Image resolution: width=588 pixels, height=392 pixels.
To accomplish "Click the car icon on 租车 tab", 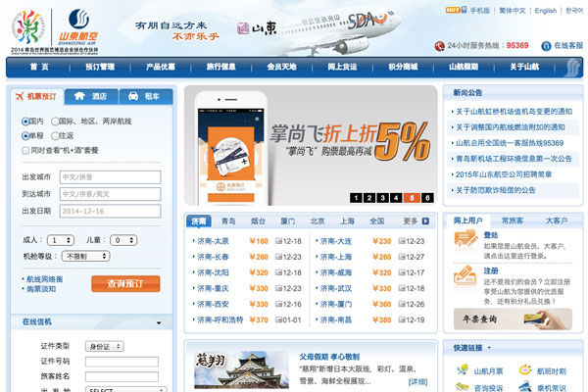I will [x=133, y=96].
